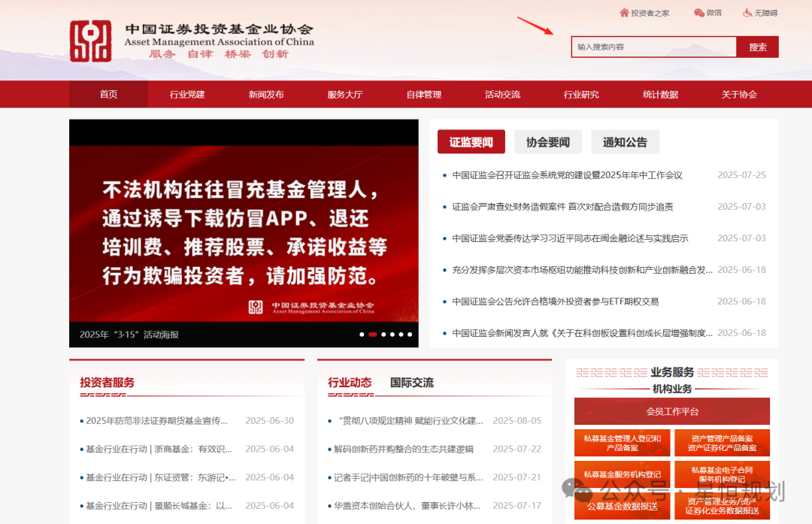Open 贯彻八项规定精神 article
Screen dimensions: 812x524
[411, 420]
